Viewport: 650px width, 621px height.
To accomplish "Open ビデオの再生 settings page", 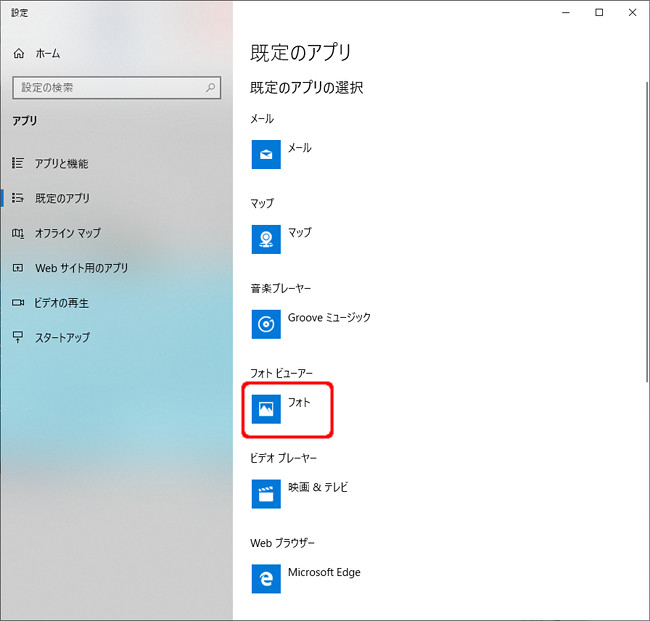I will point(62,303).
